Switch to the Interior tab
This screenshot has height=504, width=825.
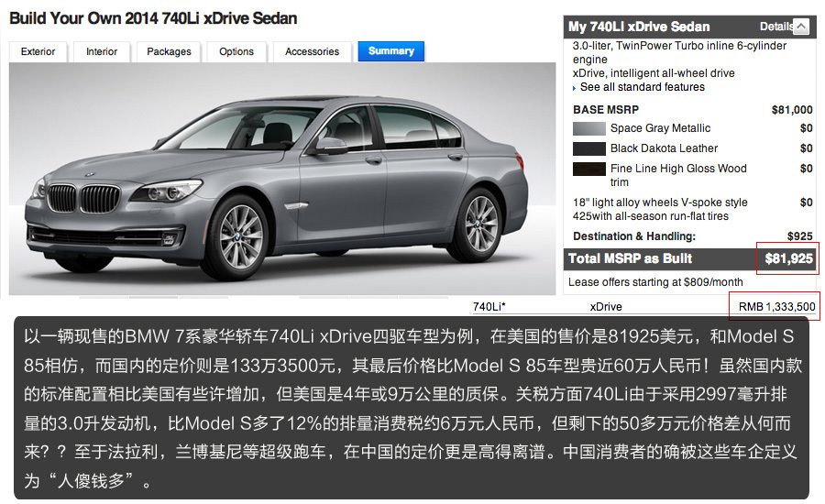tap(102, 51)
